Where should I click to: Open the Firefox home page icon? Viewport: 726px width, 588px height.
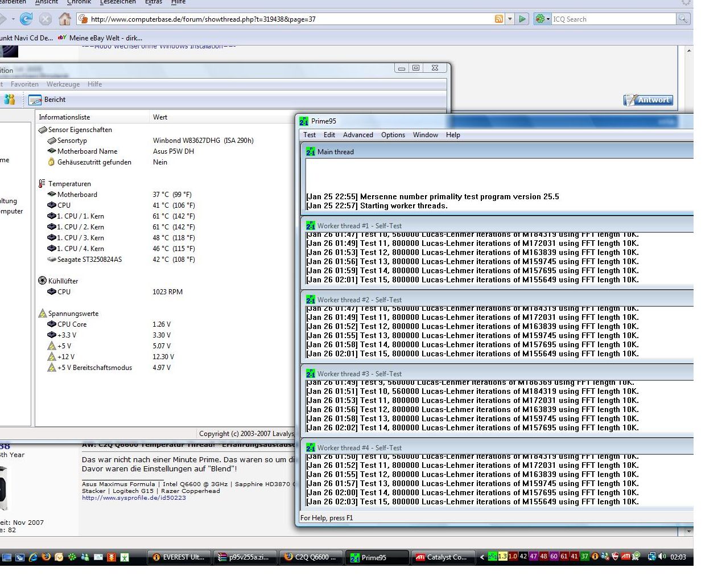point(65,19)
